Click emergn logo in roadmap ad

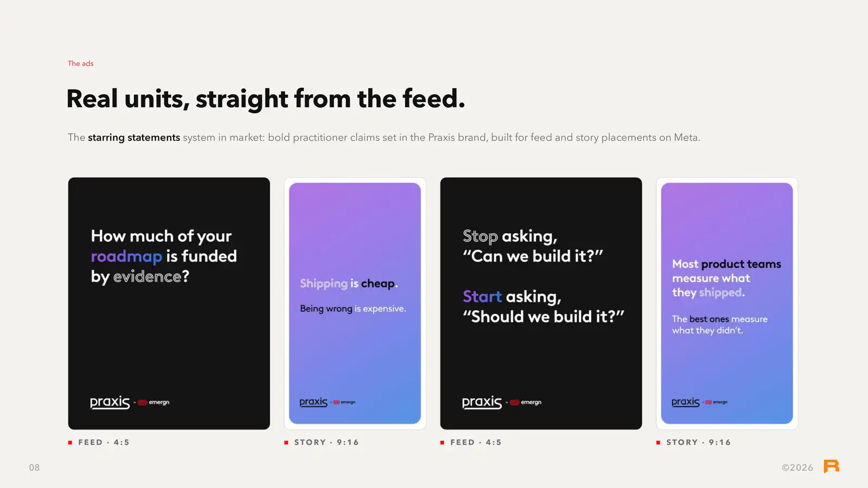pos(154,402)
